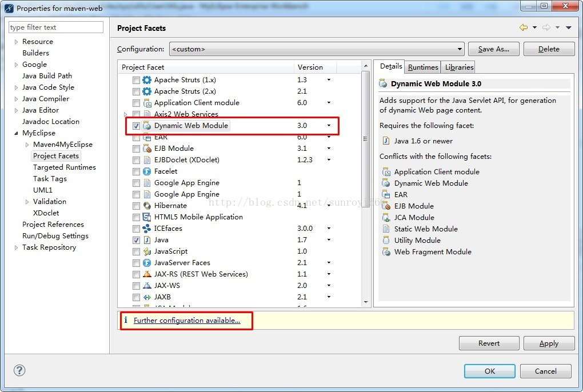Viewport: 583px width, 392px height.
Task: Click the JavaServer Faces icon
Action: click(147, 263)
